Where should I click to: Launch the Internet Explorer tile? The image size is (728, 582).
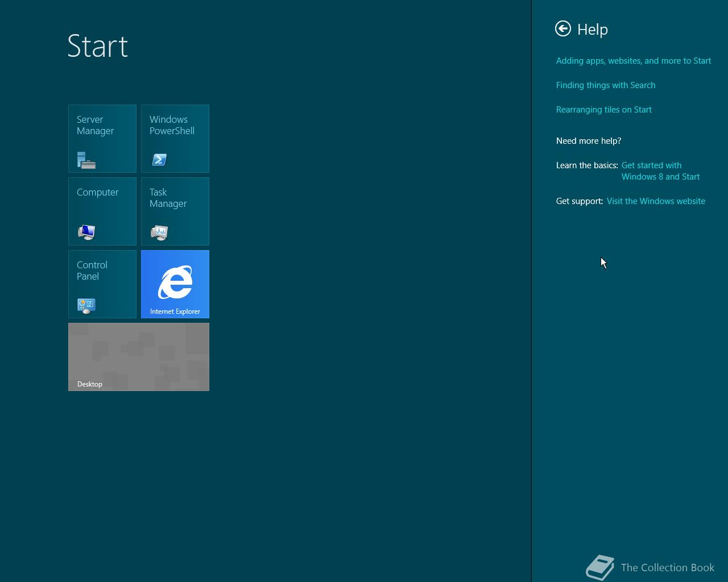click(175, 284)
